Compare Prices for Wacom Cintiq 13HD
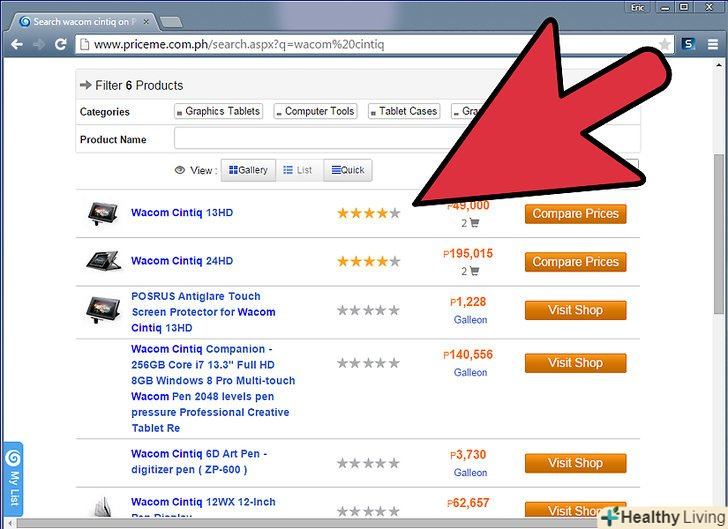728x529 pixels. (576, 214)
